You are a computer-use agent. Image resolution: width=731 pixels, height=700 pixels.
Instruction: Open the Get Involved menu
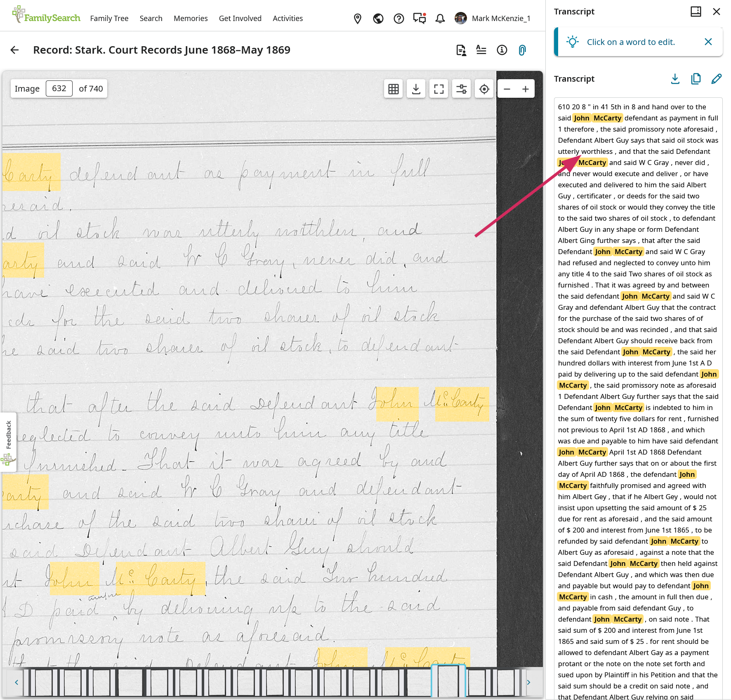(x=240, y=18)
